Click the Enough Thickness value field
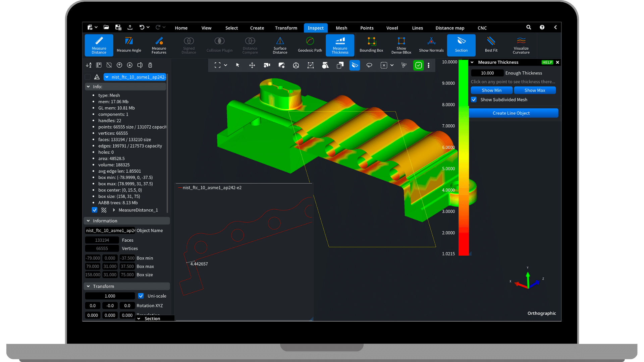The width and height of the screenshot is (644, 362). tap(487, 73)
